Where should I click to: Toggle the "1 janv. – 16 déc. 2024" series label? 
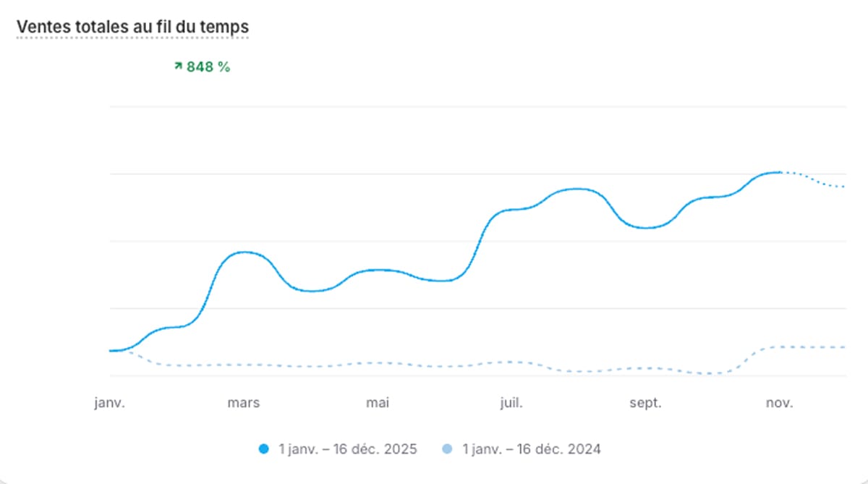532,449
